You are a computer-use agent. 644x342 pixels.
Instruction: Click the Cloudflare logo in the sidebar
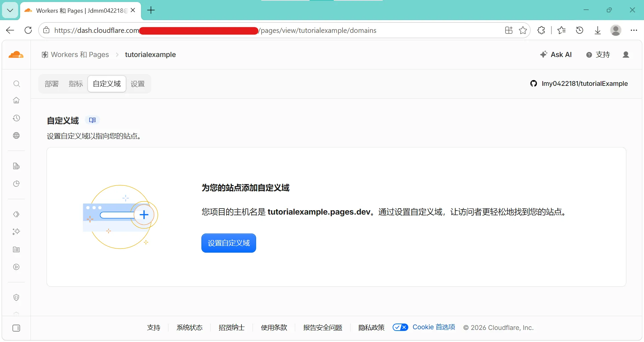[x=16, y=55]
